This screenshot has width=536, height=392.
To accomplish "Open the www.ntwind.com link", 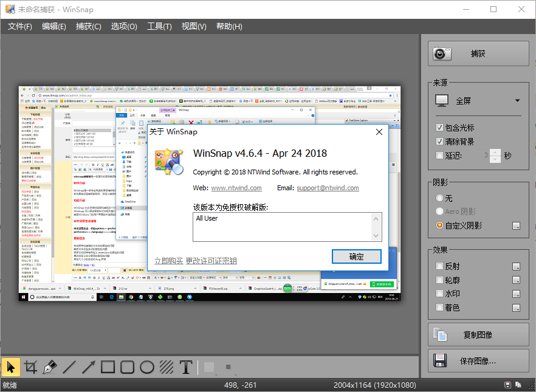I will 236,188.
